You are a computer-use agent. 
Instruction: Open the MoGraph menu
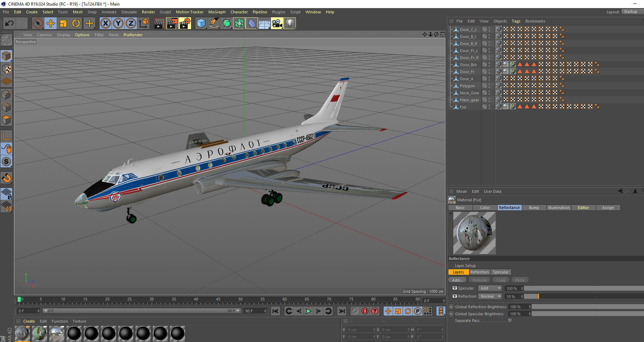click(217, 12)
